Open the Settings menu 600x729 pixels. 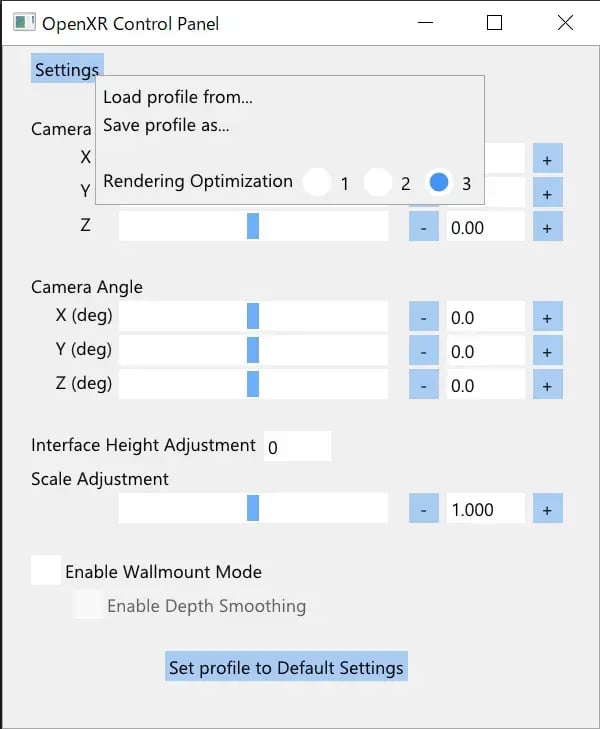click(x=67, y=70)
